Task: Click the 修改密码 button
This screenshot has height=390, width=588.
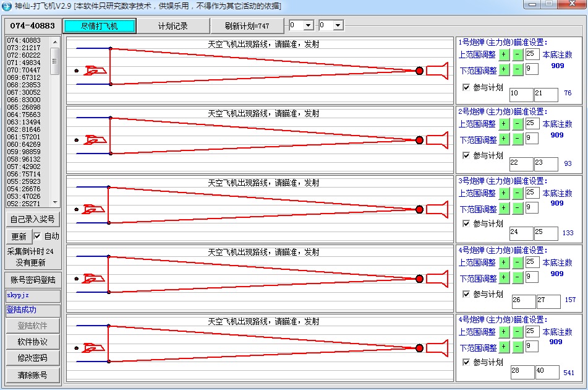Action: pos(32,358)
